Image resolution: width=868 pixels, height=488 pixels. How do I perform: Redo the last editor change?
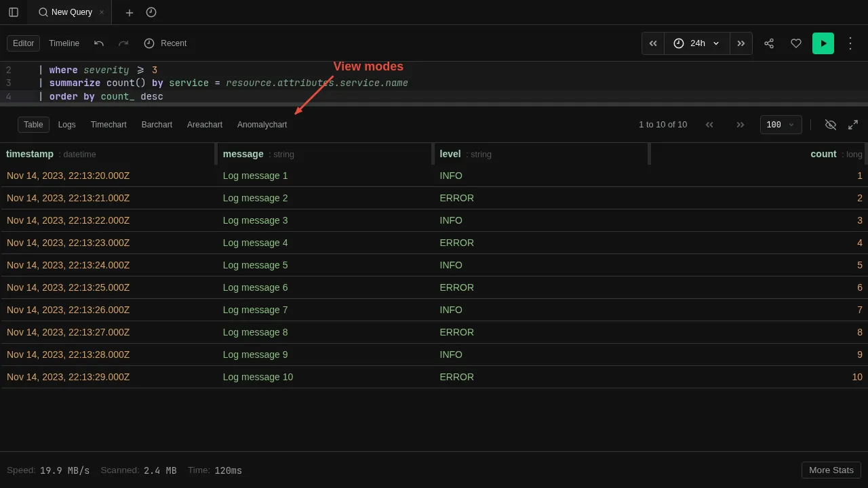pyautogui.click(x=123, y=43)
